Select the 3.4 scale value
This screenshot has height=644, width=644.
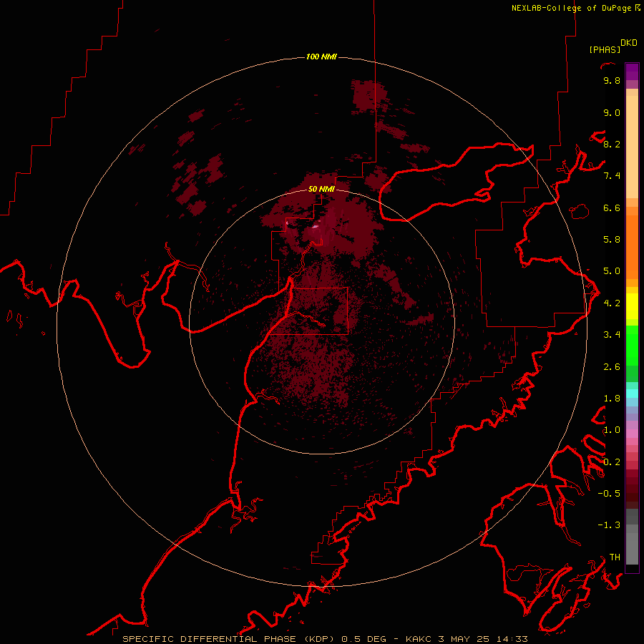pos(612,335)
